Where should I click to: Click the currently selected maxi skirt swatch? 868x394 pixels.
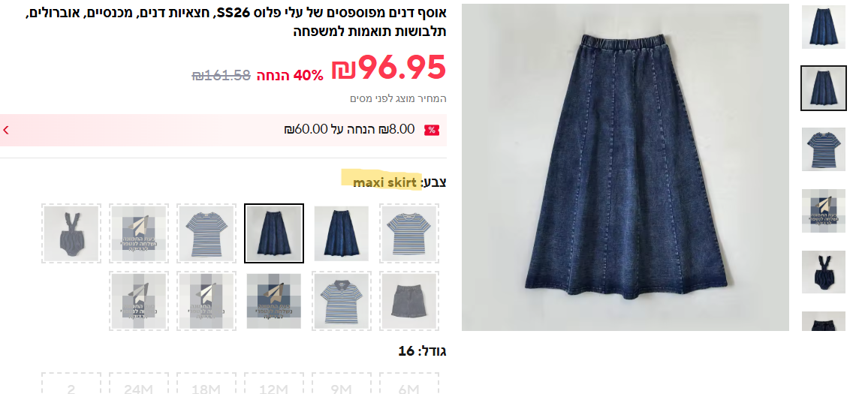[274, 233]
